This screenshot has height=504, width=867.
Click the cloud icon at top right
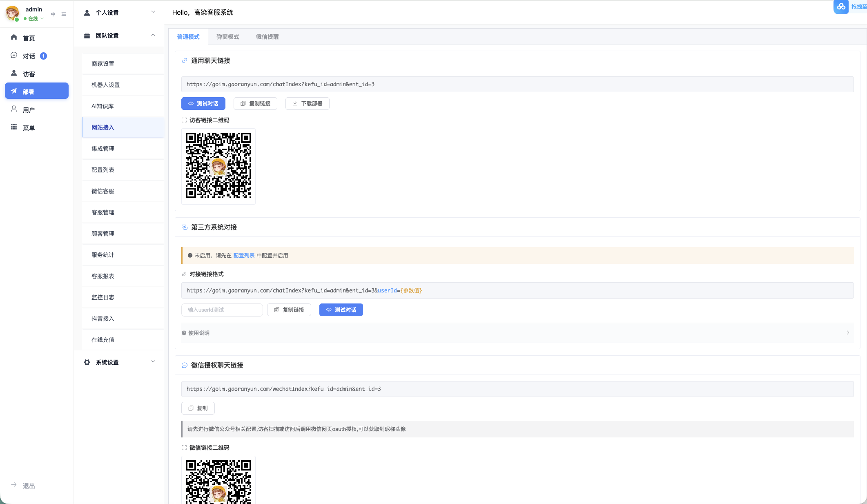841,7
